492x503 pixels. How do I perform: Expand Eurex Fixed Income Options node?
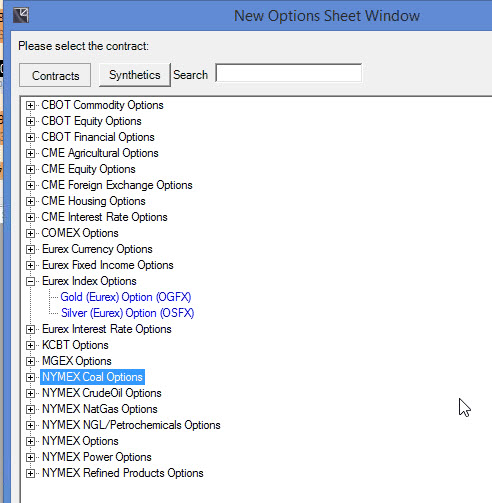click(x=30, y=265)
